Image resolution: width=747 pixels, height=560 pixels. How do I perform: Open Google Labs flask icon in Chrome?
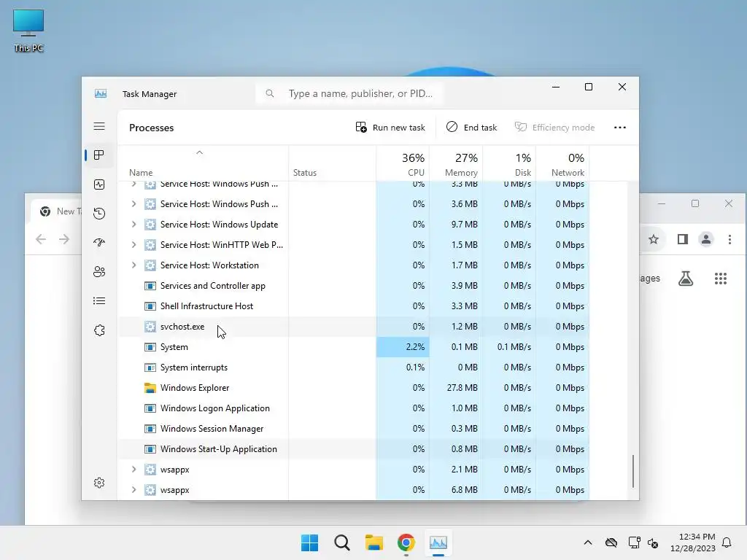click(x=686, y=278)
